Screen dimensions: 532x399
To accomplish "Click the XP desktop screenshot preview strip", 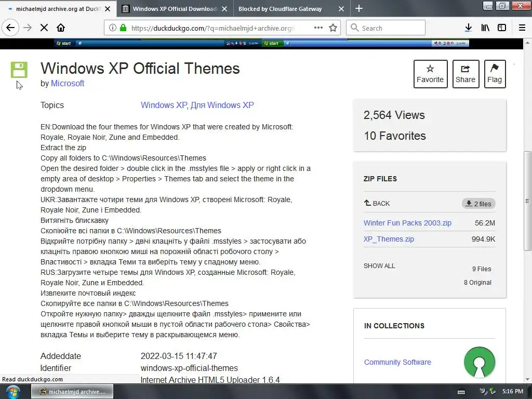I will click(x=261, y=44).
